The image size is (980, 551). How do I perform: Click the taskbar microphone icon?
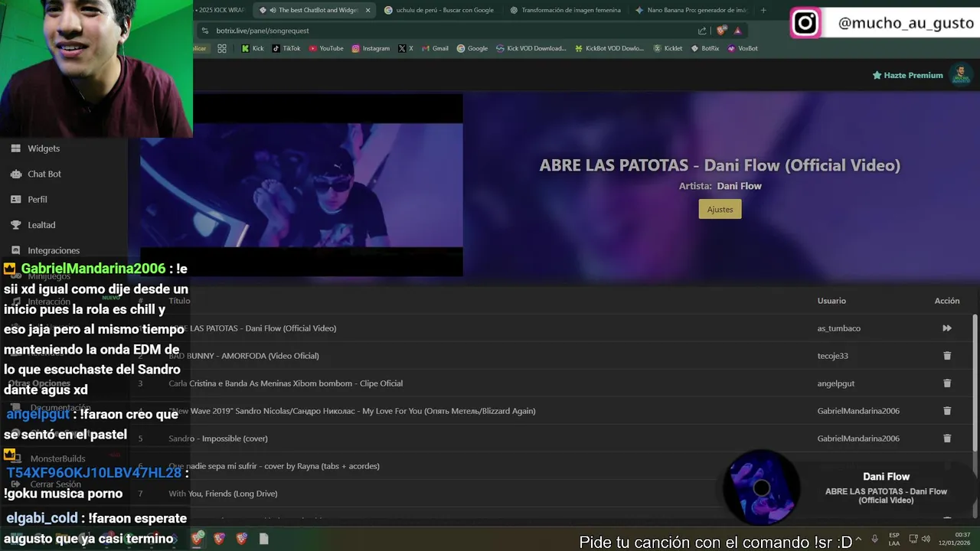pos(875,539)
